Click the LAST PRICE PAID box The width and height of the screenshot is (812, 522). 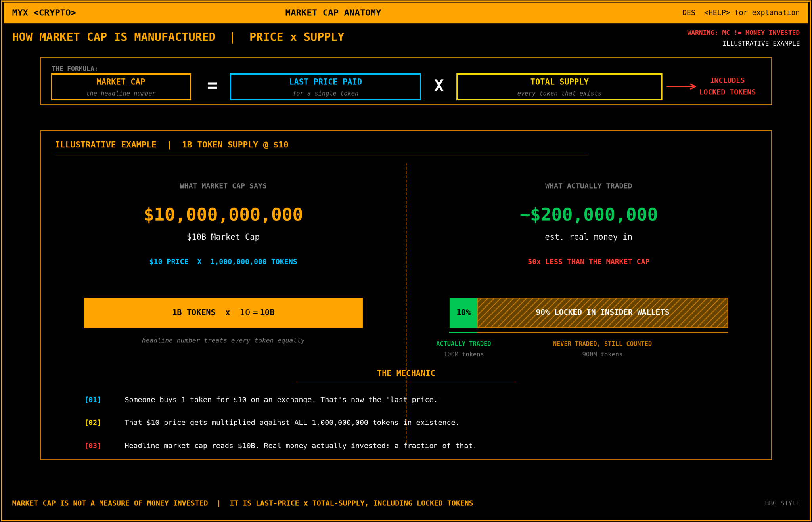pos(325,87)
